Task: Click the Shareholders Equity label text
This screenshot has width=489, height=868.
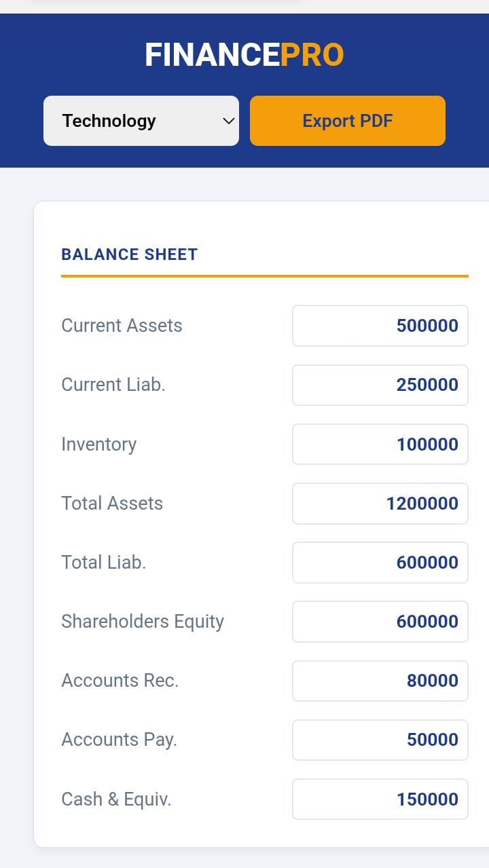Action: [x=143, y=622]
